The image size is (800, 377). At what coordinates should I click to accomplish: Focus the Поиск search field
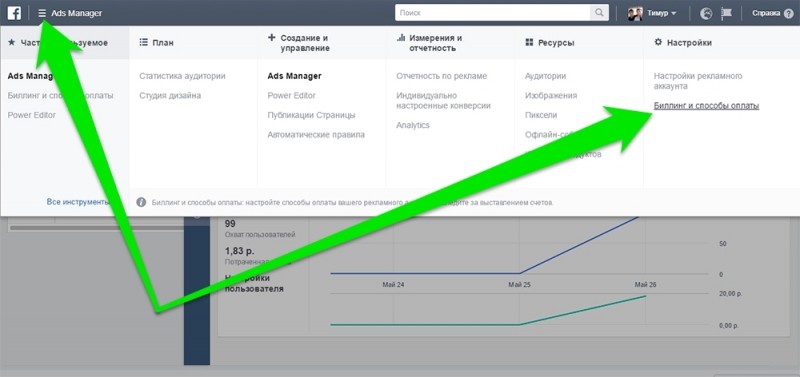click(492, 13)
